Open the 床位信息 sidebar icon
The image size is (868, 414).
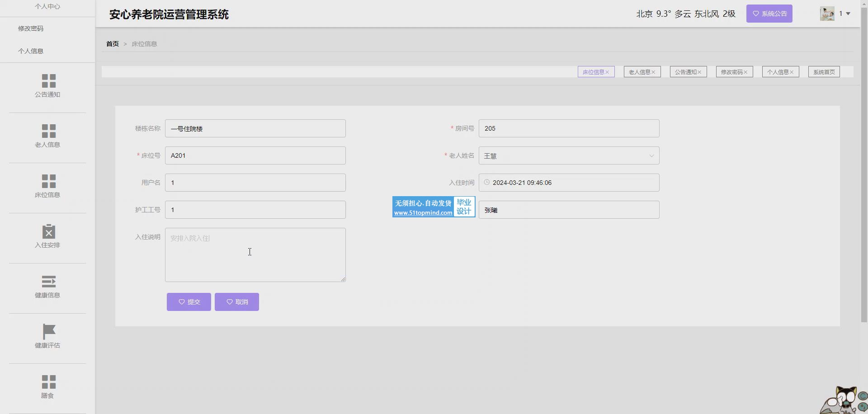click(x=48, y=181)
